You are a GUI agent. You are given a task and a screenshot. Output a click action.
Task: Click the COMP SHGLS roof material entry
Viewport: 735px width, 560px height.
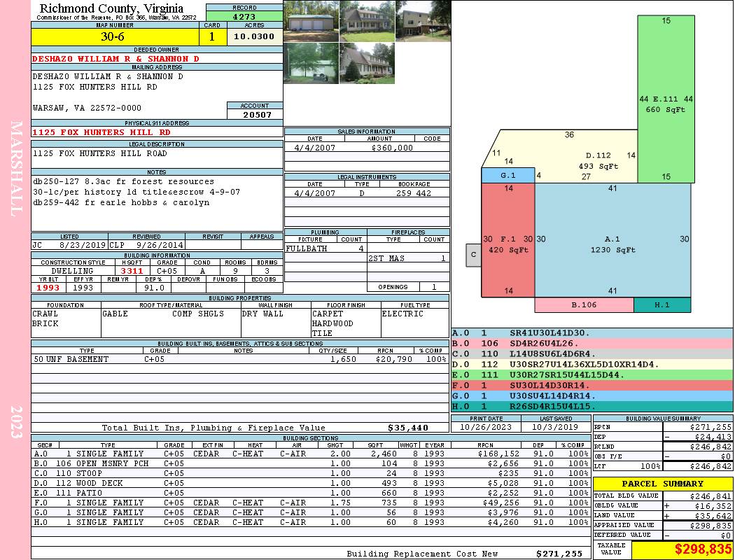coord(198,314)
